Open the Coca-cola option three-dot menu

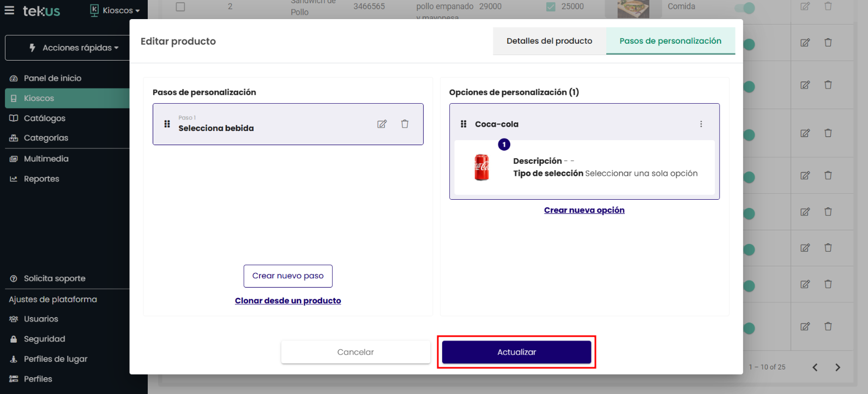point(701,124)
